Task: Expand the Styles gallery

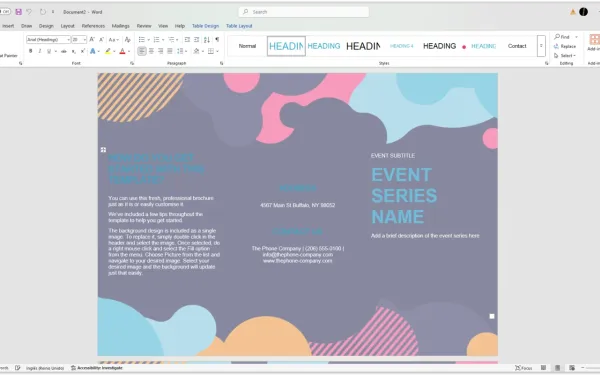Action: [x=541, y=46]
